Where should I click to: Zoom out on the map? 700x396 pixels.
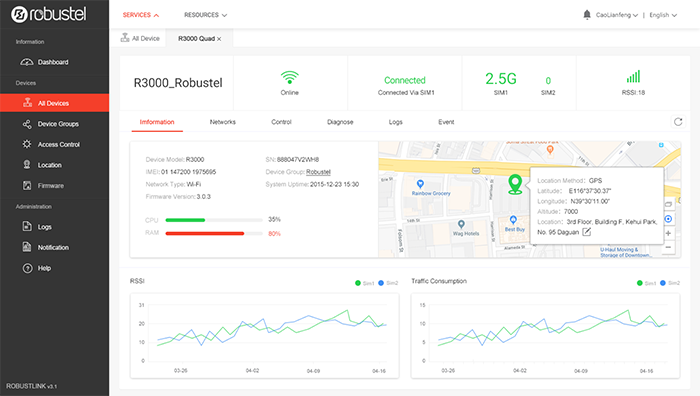668,247
